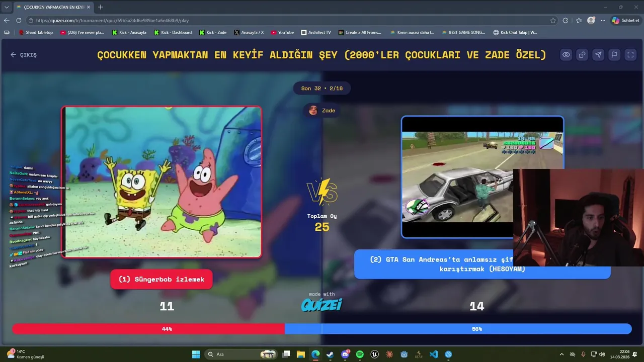Expand the tab search dropdown arrow
Screen dimensions: 644x362
(x=7, y=7)
